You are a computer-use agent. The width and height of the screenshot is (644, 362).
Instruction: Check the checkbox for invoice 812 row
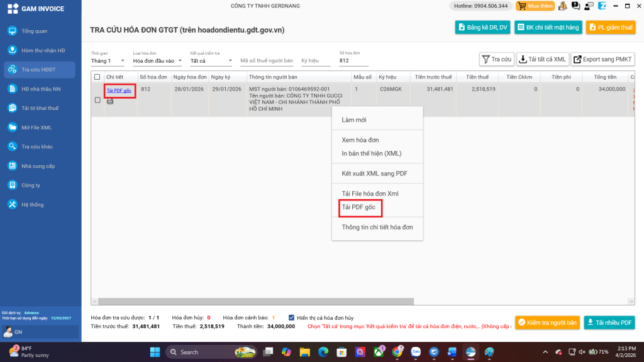point(97,100)
